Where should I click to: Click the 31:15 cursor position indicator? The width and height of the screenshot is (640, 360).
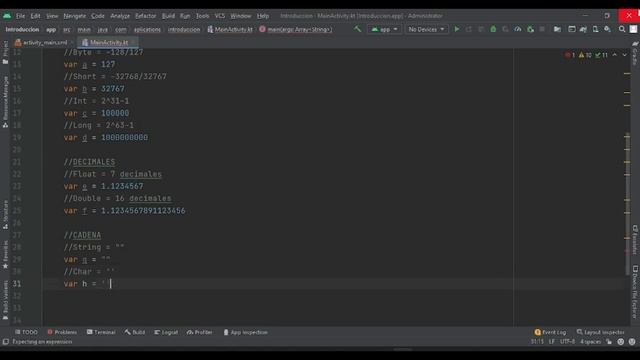pyautogui.click(x=537, y=342)
